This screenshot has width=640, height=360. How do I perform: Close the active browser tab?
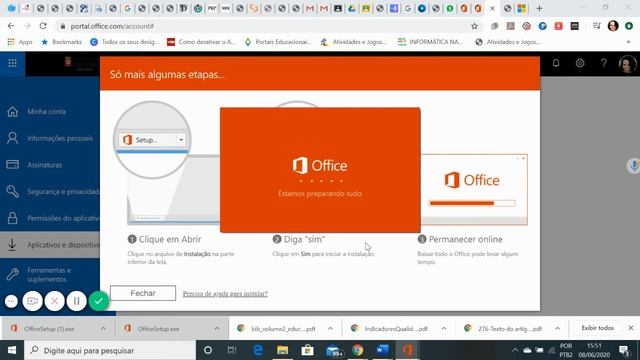pyautogui.click(x=493, y=8)
